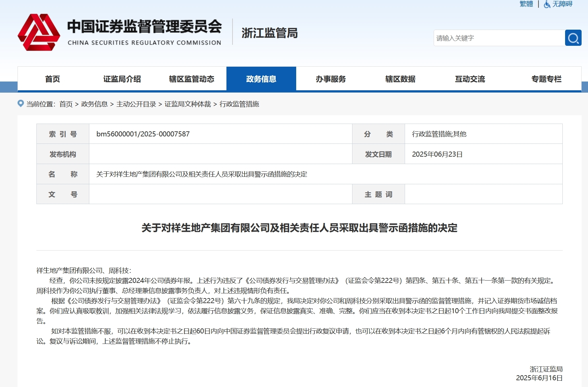The image size is (588, 387).
Task: Click the 发布机构 label cell
Action: pyautogui.click(x=63, y=154)
